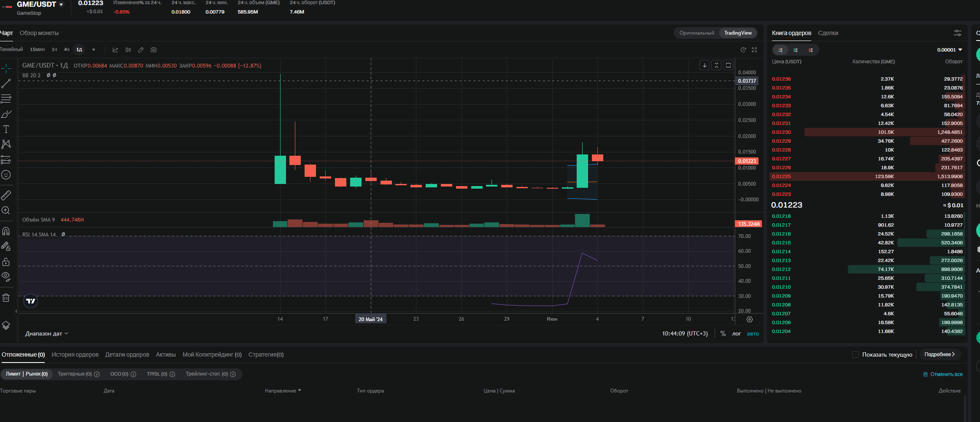Click the collapse pane button
The width and height of the screenshot is (980, 422).
point(716,65)
